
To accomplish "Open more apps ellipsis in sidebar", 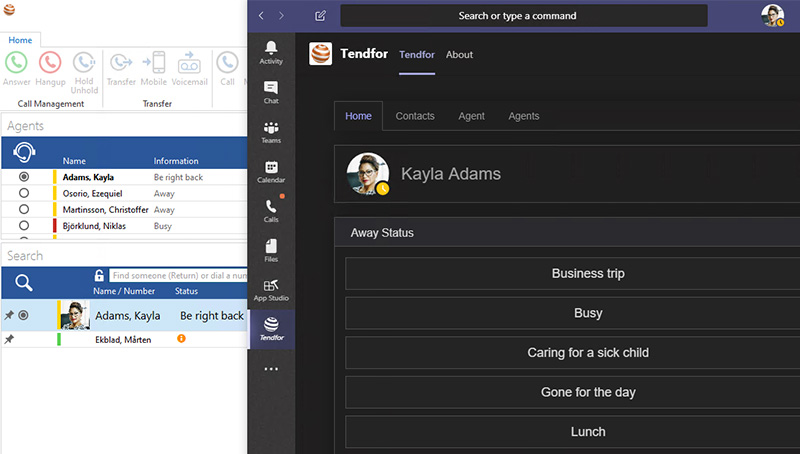I will 271,369.
